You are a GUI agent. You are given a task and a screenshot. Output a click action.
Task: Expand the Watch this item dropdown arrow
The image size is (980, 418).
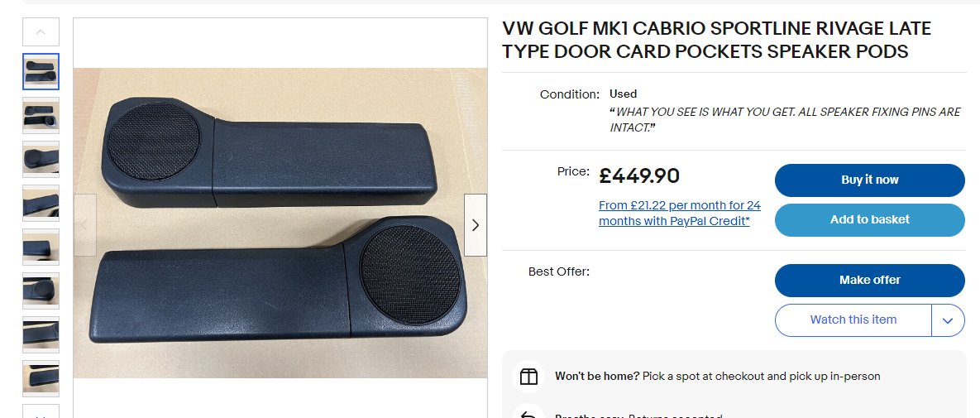948,320
